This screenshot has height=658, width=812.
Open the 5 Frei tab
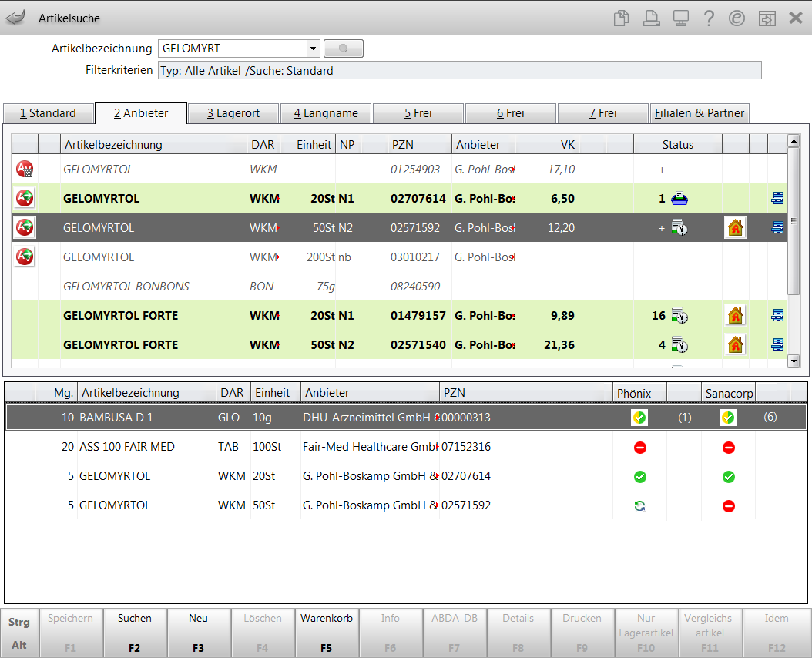pyautogui.click(x=418, y=113)
